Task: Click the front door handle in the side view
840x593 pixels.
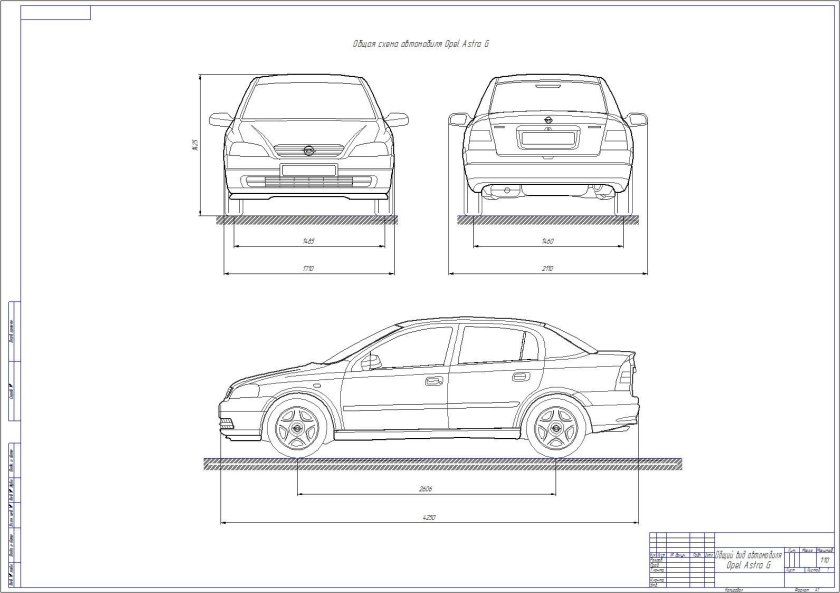Action: coord(431,380)
